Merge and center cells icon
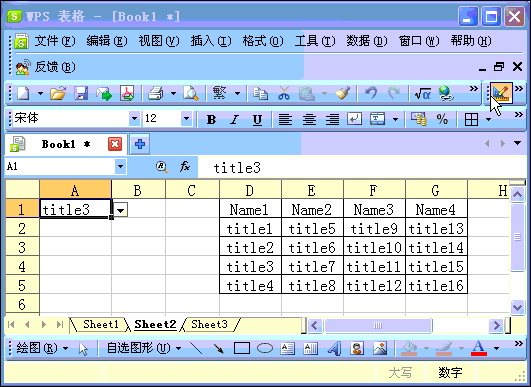This screenshot has height=387, width=531. [377, 119]
